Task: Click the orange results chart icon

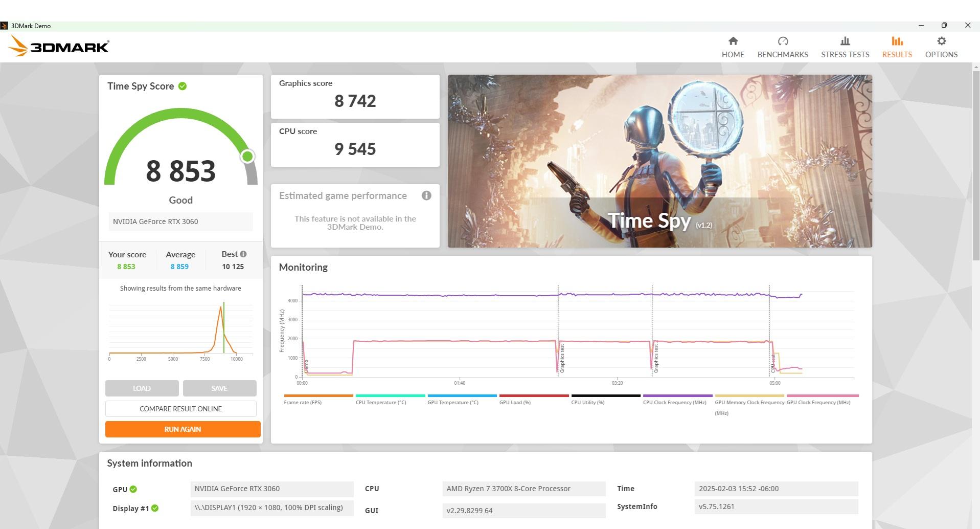Action: tap(897, 41)
